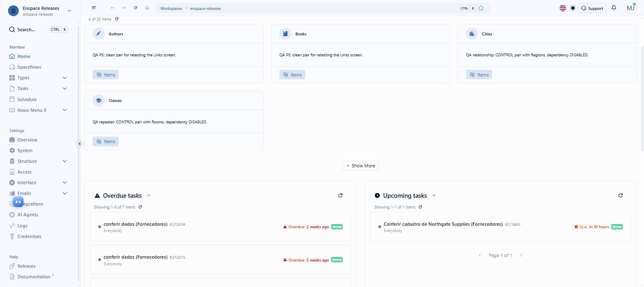
Task: Open Items in the Books card
Action: coord(292,75)
